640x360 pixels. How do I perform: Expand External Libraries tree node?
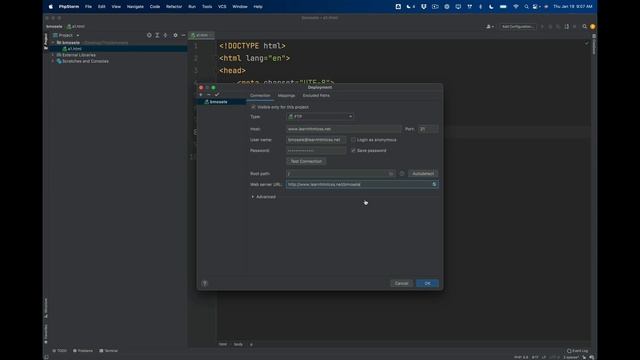click(53, 55)
